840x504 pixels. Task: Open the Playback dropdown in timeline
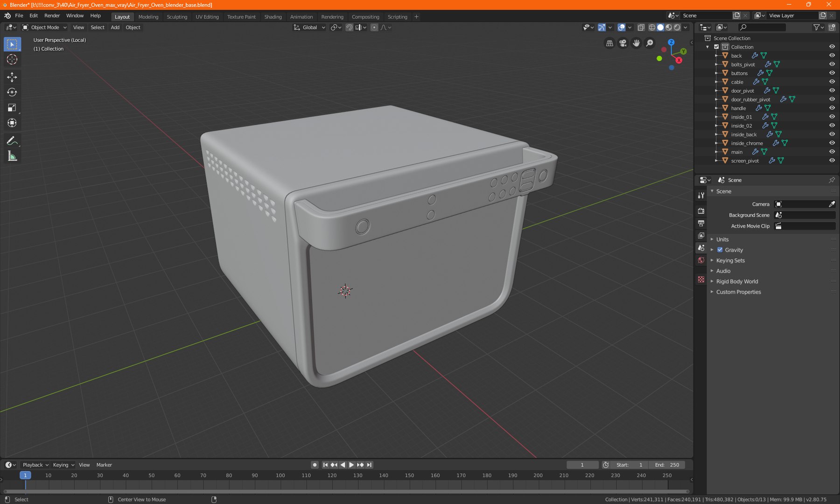pyautogui.click(x=35, y=465)
